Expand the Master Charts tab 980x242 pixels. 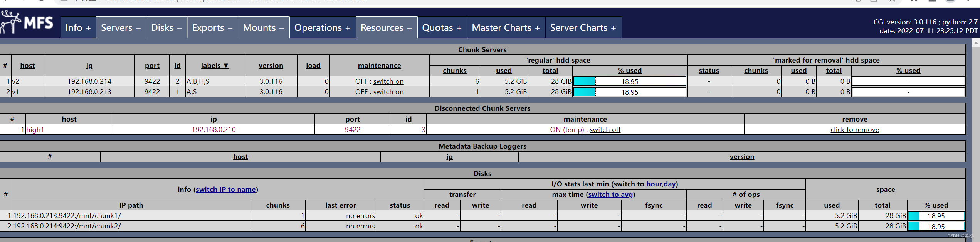point(506,28)
